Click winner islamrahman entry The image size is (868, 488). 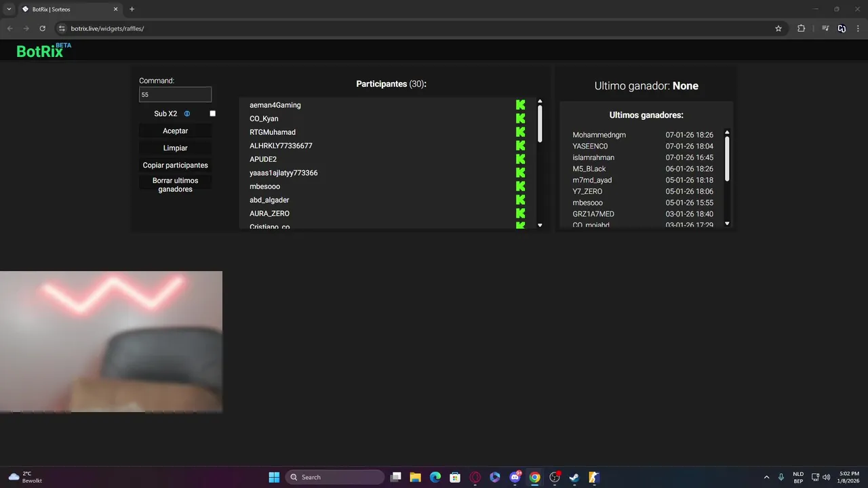593,157
